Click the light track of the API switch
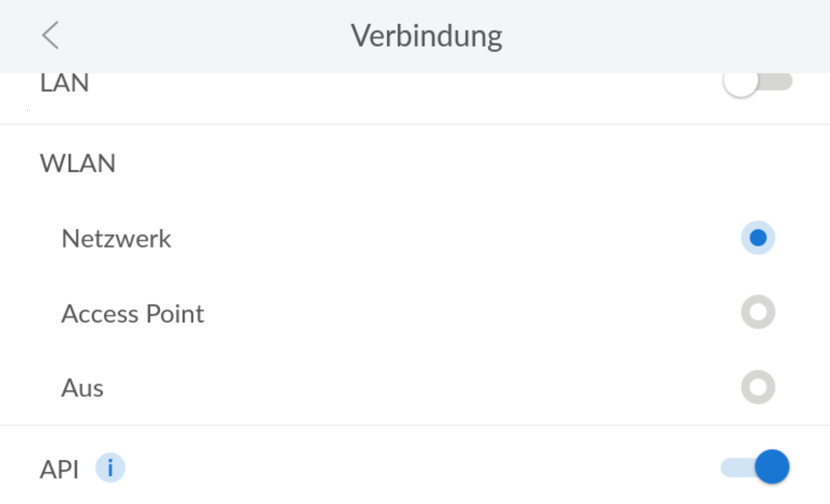830x504 pixels. click(735, 468)
